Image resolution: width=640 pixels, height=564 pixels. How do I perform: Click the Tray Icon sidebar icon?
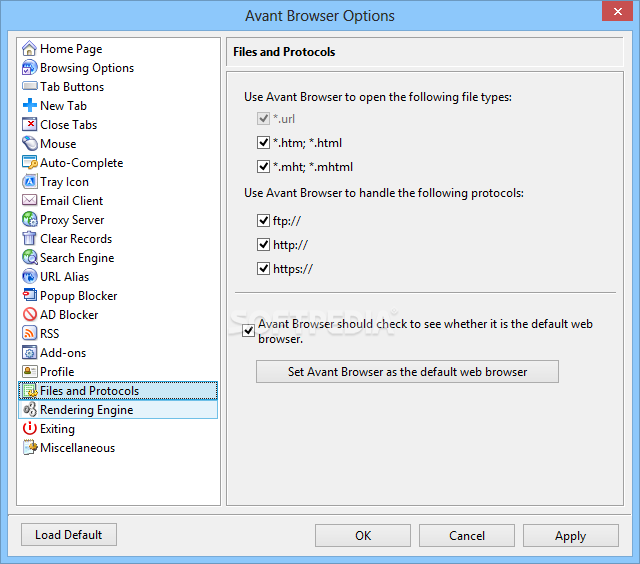(x=29, y=182)
